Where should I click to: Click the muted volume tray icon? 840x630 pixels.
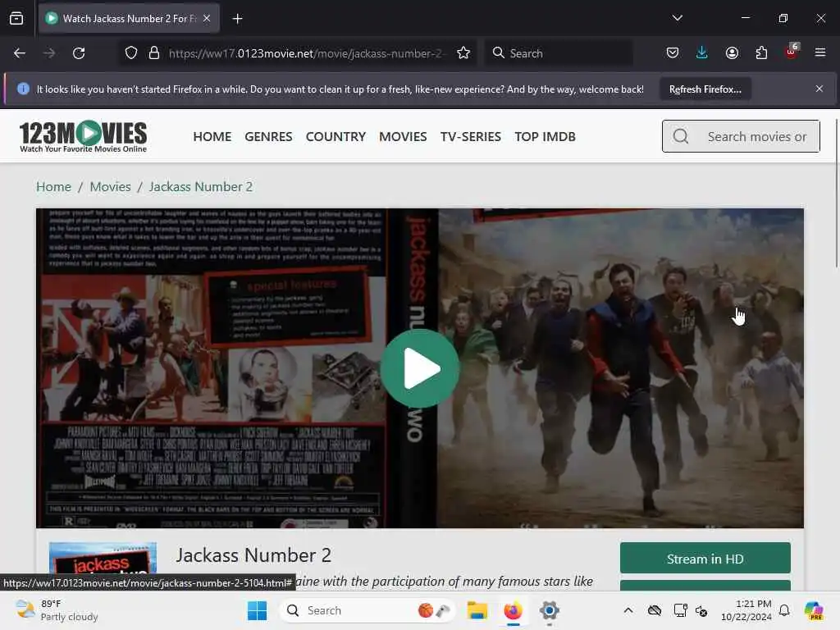[701, 610]
